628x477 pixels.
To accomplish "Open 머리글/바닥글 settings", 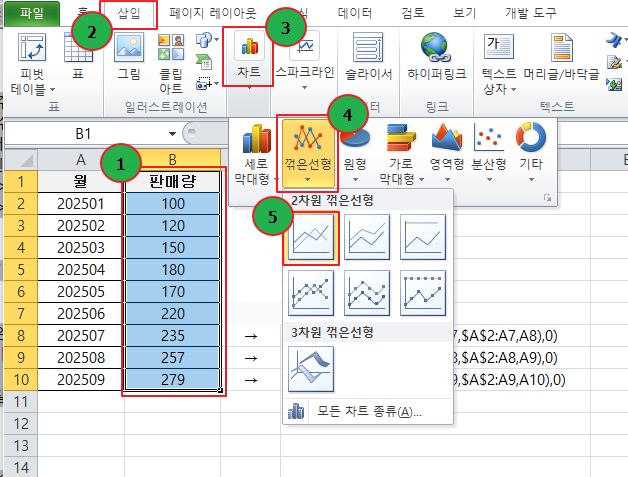I will (x=562, y=57).
